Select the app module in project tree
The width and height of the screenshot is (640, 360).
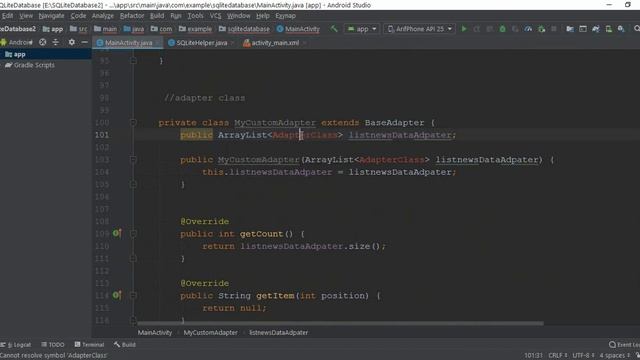(x=46, y=54)
